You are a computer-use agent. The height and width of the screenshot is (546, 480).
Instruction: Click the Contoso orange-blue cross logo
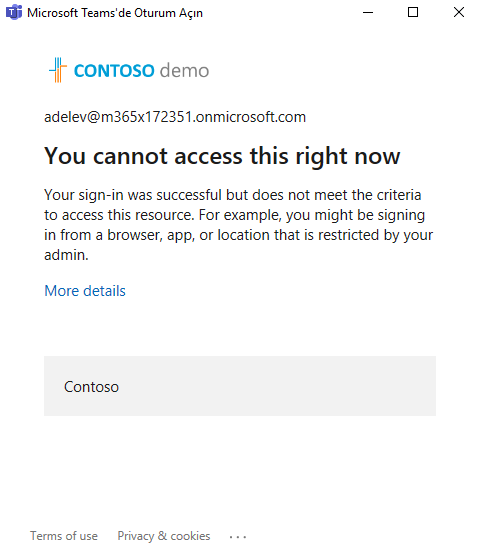(58, 70)
